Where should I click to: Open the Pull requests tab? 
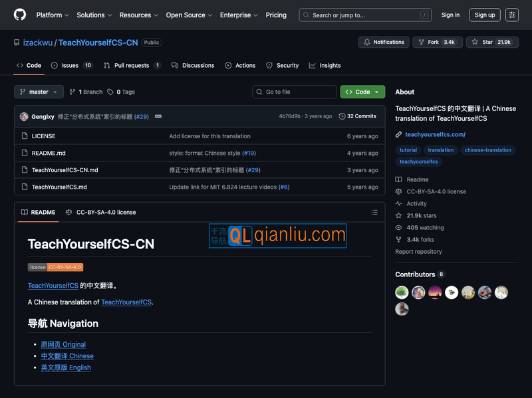pyautogui.click(x=132, y=65)
